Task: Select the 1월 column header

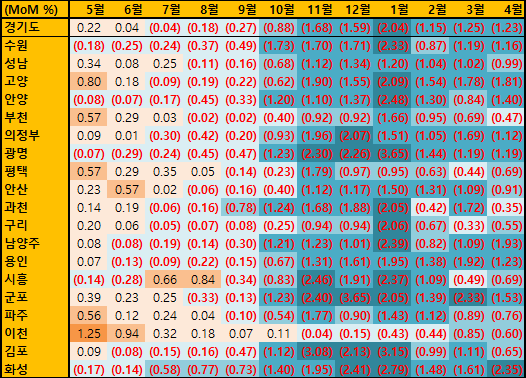Action: 392,9
